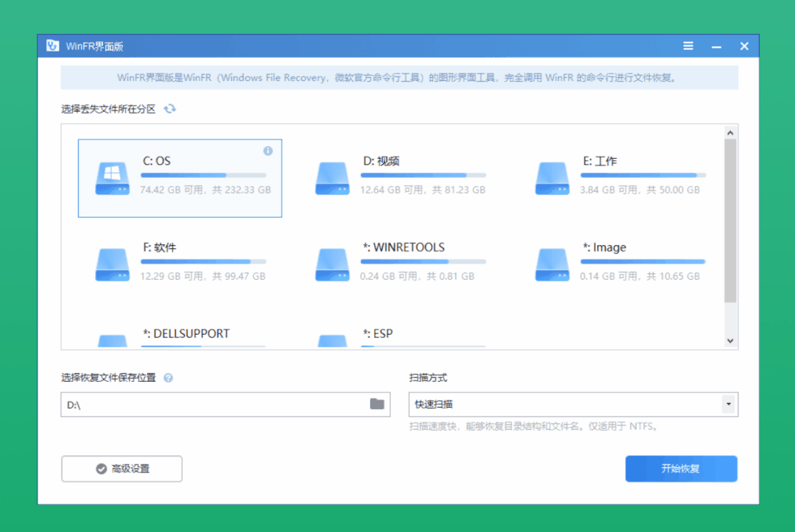
Task: Click '12.64 GB 可用, 共 81.23 GB' text
Action: click(423, 190)
